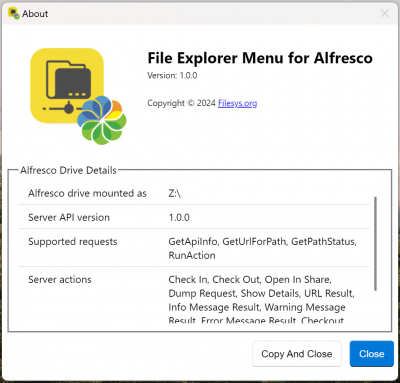
Task: Click the large File Explorer Menu logo
Action: 78,96
